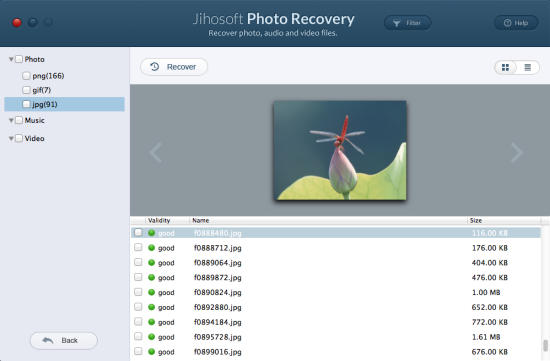Go Back to the previous step

tap(63, 341)
